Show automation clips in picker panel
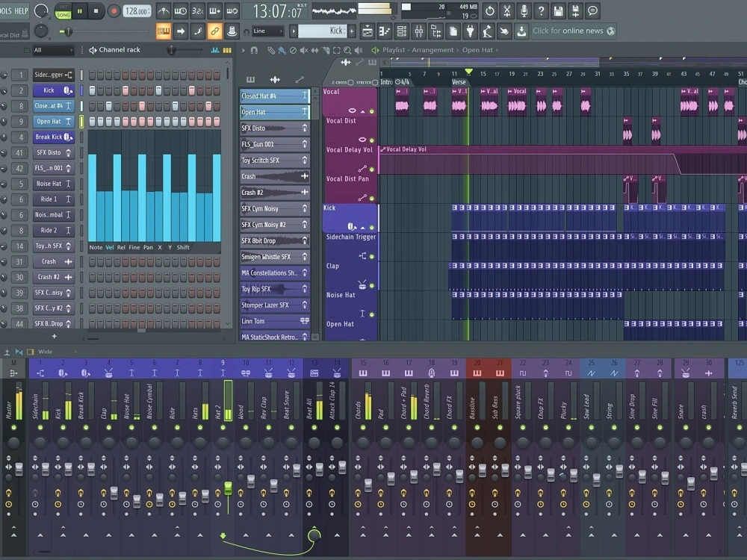Viewport: 747px width, 560px height. click(300, 80)
